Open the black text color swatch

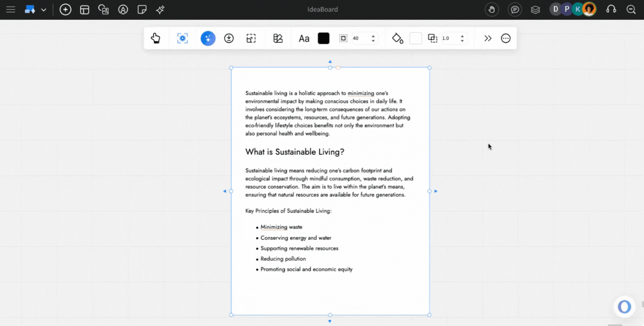tap(324, 38)
